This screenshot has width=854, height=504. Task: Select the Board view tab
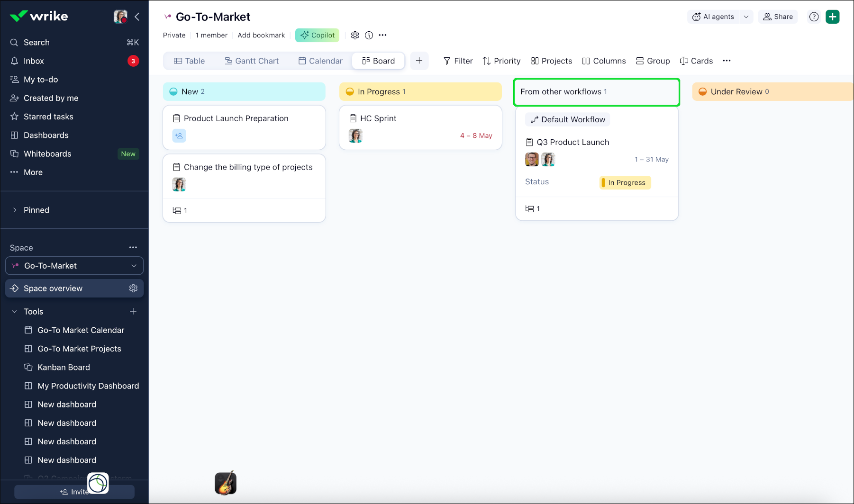tap(378, 61)
